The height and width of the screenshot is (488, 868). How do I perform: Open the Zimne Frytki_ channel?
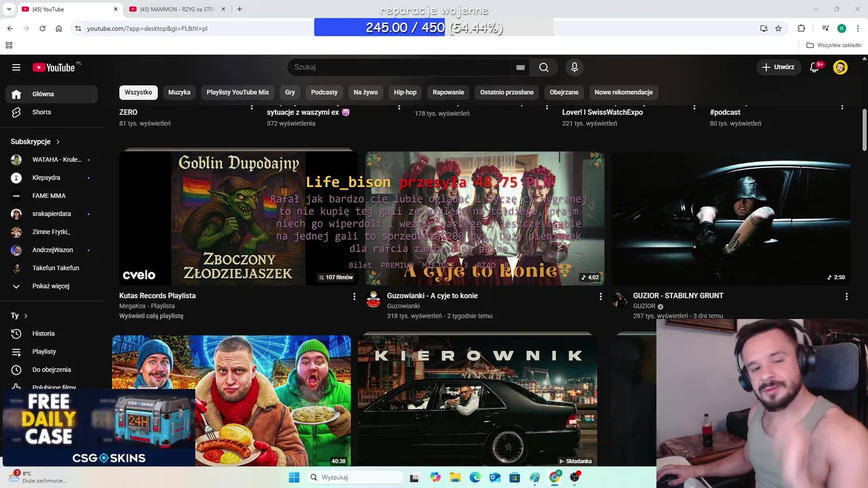coord(51,232)
